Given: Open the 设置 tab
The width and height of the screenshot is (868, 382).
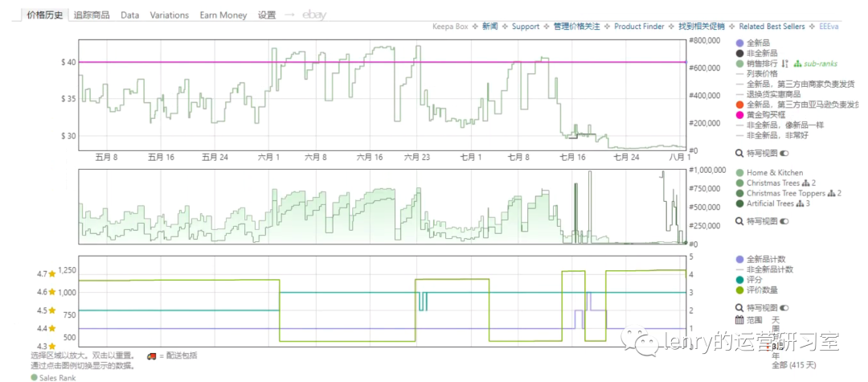Looking at the screenshot, I should click(267, 15).
